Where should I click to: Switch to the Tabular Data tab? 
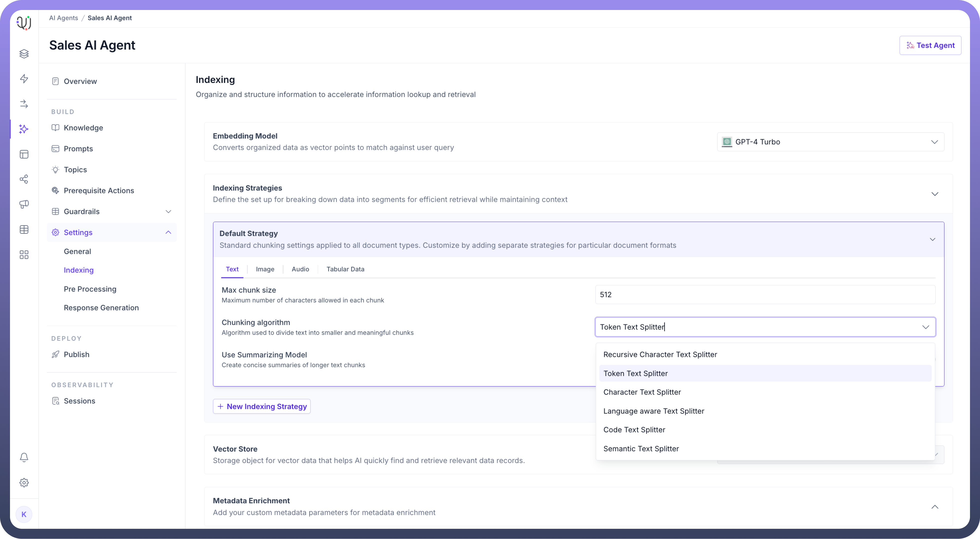pos(345,269)
